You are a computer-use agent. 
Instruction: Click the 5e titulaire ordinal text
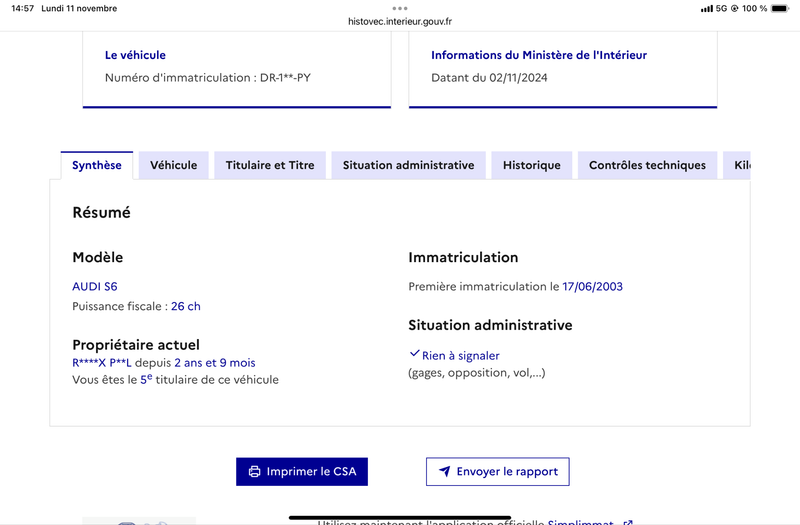point(146,379)
